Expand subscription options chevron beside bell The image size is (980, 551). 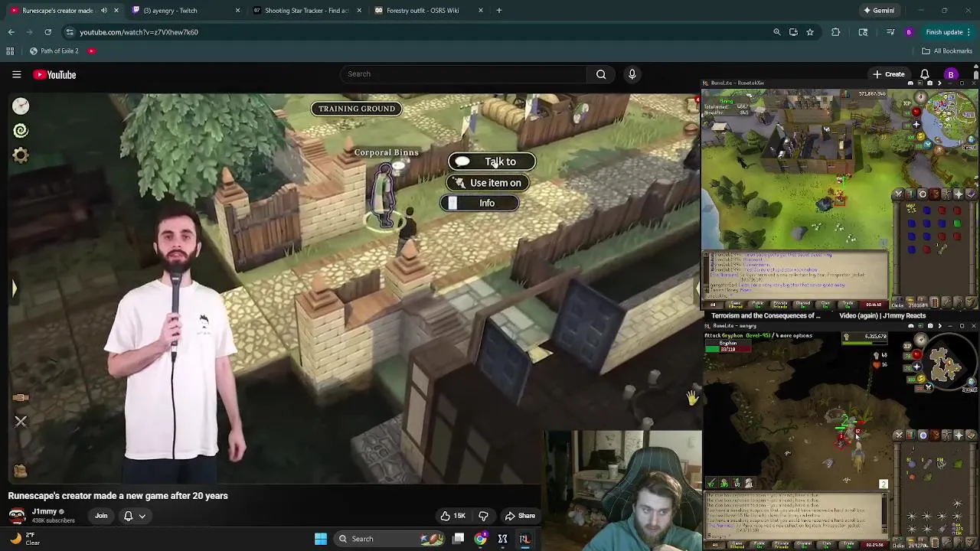click(142, 516)
